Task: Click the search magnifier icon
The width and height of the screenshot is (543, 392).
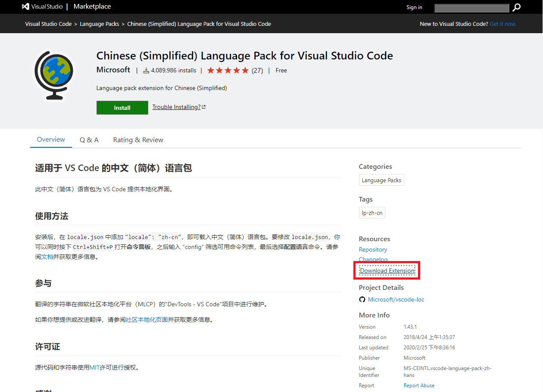Action: 516,7
